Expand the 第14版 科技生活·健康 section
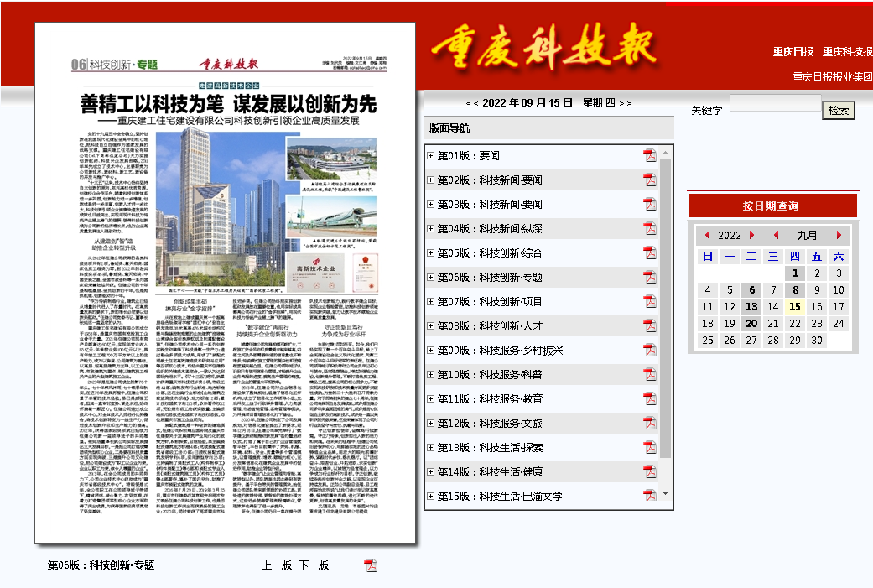Viewport: 873px width, 588px height. [430, 471]
